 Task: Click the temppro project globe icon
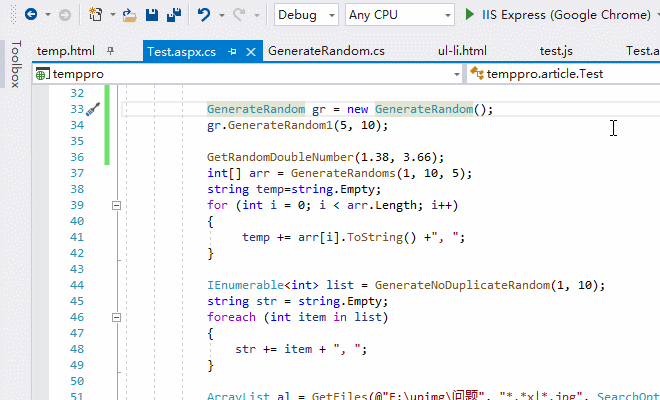pos(42,75)
